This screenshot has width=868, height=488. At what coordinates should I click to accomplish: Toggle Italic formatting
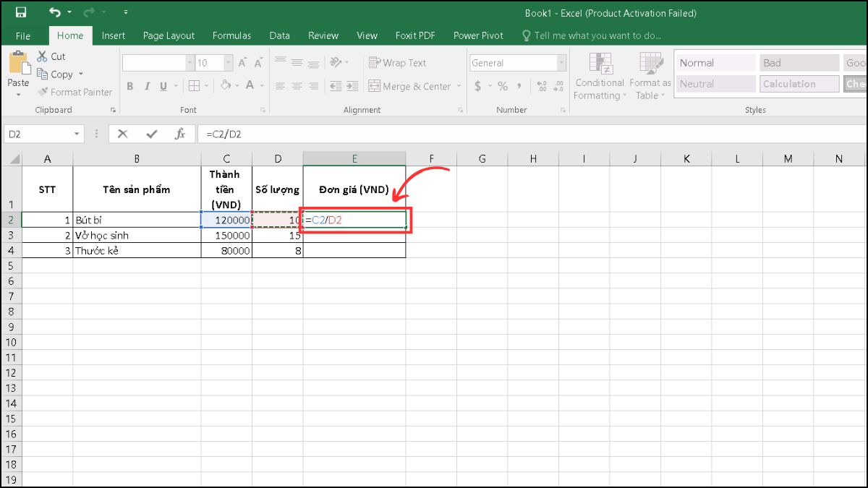(146, 85)
